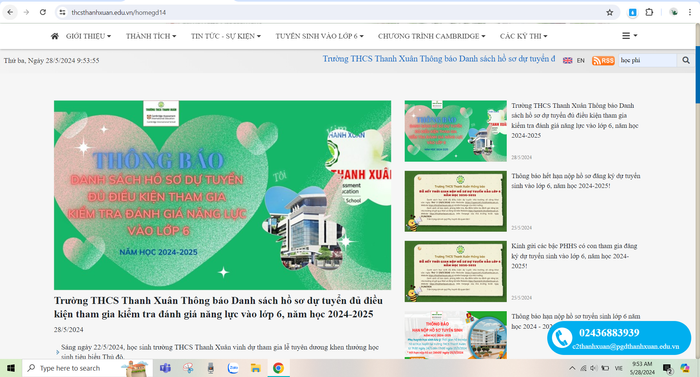This screenshot has height=377, width=700.
Task: Open main headline about danh sách hồ sơ dự tuyển
Action: point(218,307)
